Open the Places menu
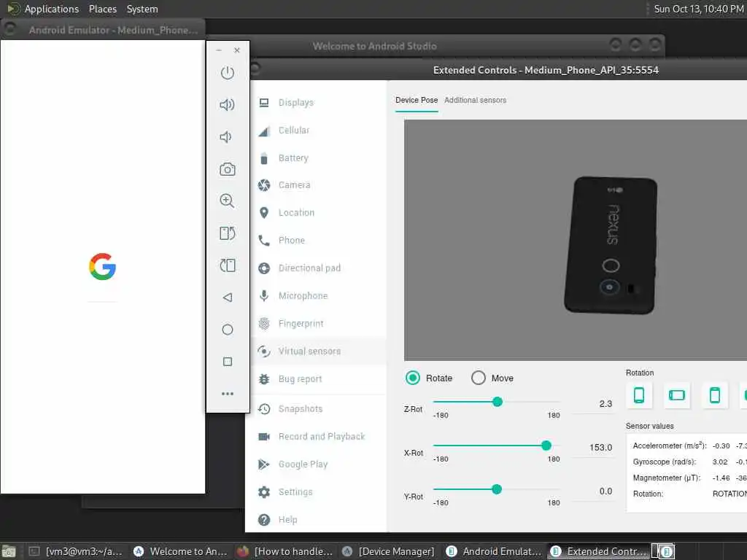Image resolution: width=747 pixels, height=560 pixels. pyautogui.click(x=102, y=9)
